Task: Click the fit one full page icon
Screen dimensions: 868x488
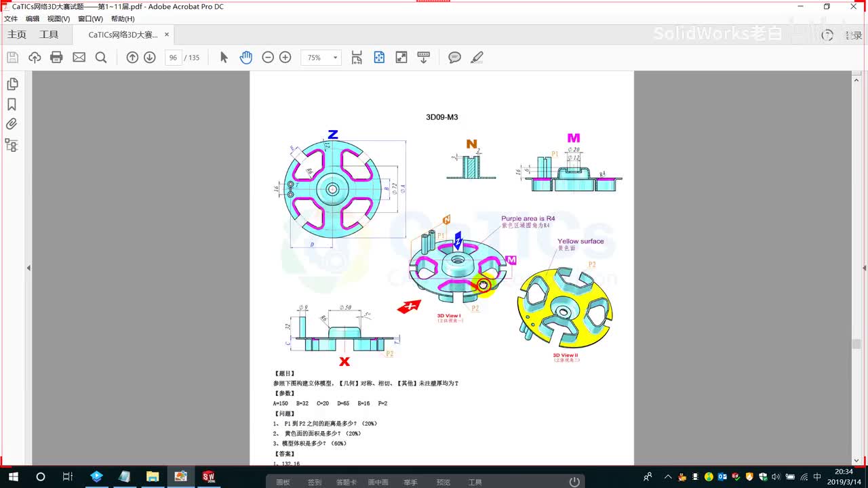Action: pos(379,58)
